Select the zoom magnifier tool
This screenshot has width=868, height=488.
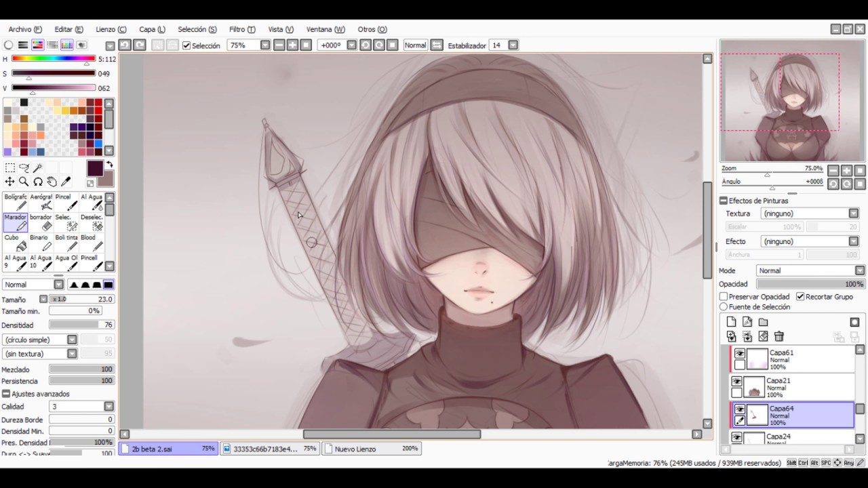(24, 182)
